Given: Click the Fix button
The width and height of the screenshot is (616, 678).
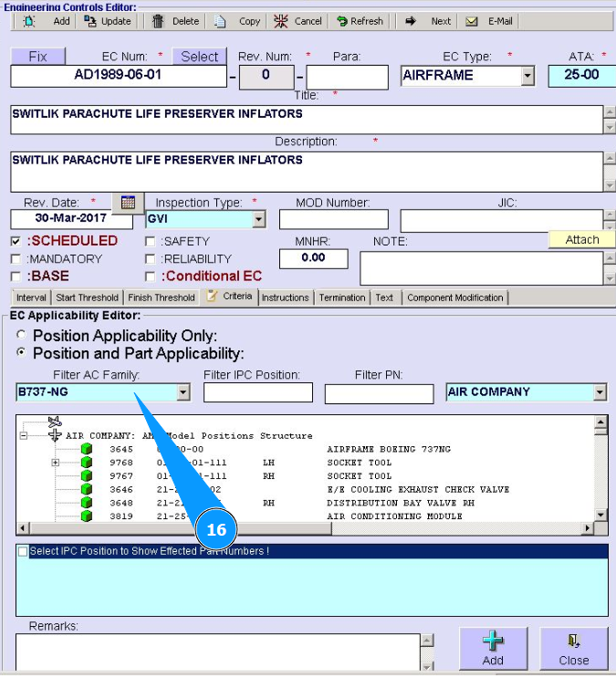Looking at the screenshot, I should point(38,57).
